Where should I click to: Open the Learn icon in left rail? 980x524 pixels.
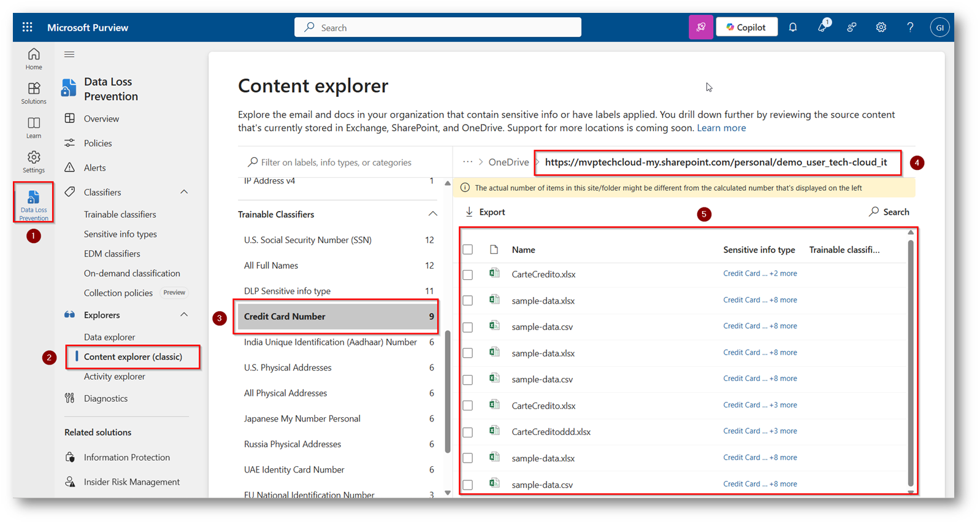34,128
